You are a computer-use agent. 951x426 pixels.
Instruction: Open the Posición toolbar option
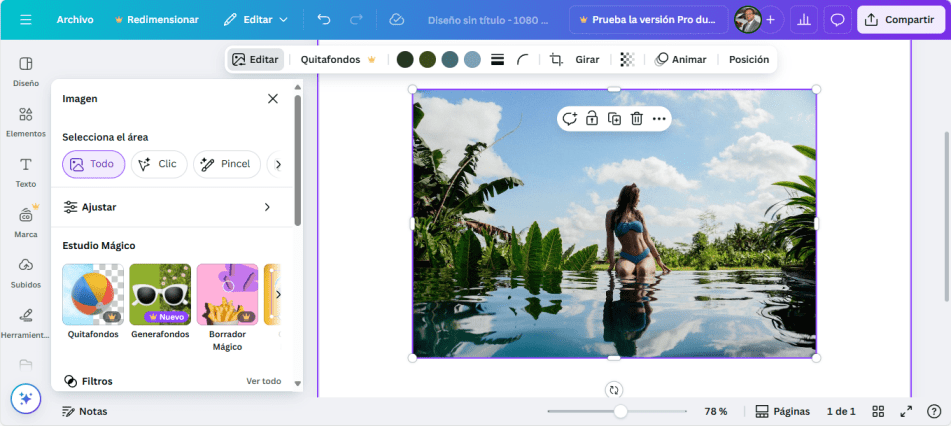(749, 60)
